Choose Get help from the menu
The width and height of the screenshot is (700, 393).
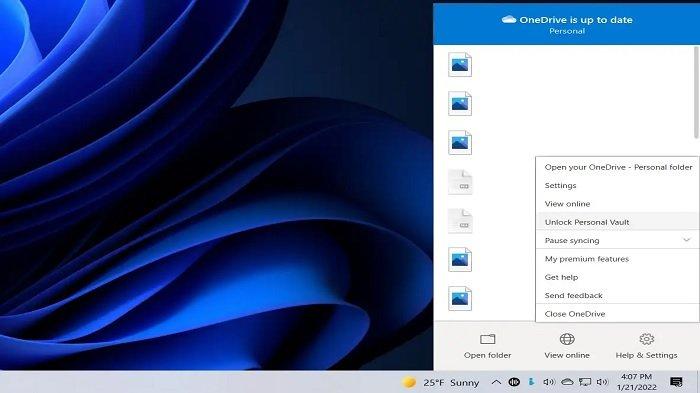click(618, 277)
